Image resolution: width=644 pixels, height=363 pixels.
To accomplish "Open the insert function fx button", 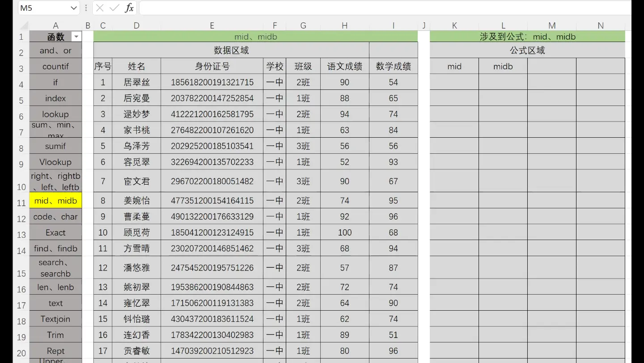I will pos(129,8).
